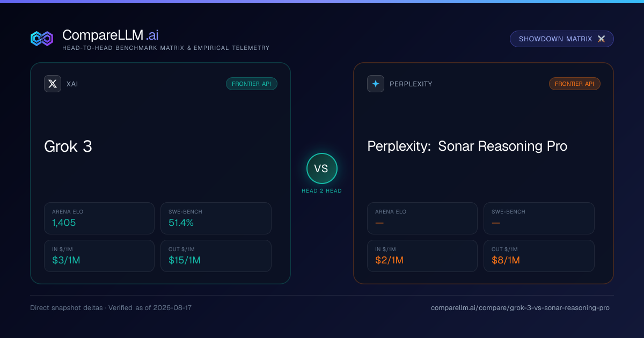Select Grok's Arena ELO 1,405 stat card
644x338 pixels.
tap(99, 218)
